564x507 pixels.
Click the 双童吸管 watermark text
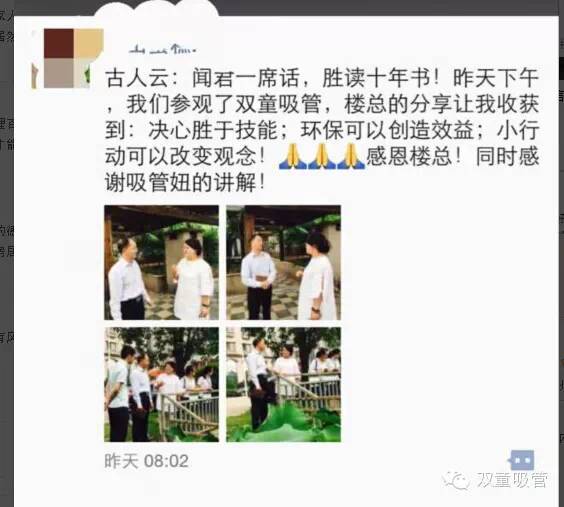[x=512, y=481]
